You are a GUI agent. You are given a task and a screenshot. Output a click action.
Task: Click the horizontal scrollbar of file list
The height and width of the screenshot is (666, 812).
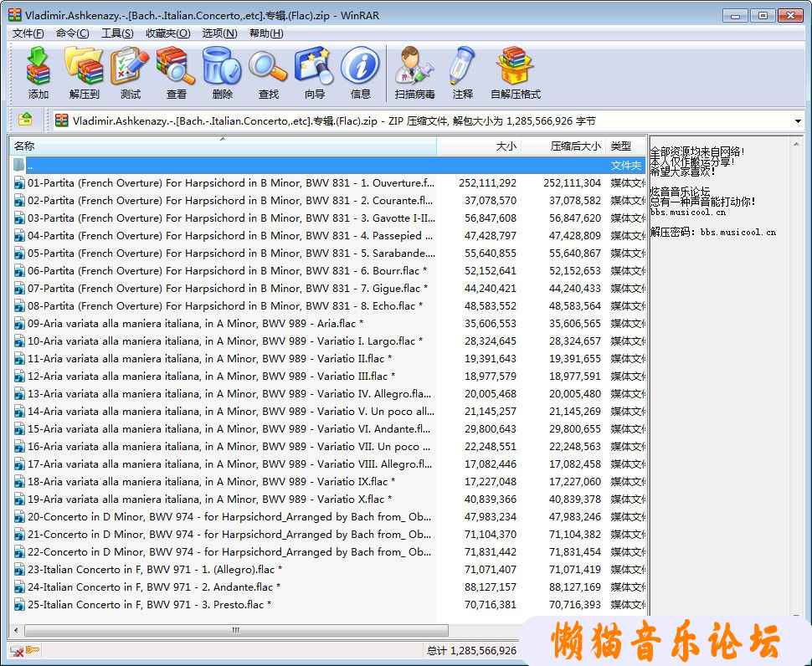tap(234, 629)
